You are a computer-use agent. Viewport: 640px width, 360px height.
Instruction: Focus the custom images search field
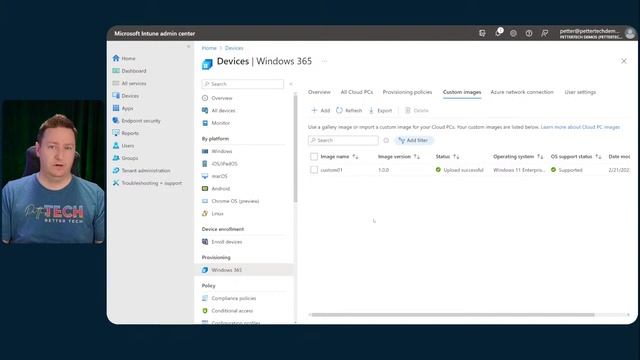click(x=343, y=140)
